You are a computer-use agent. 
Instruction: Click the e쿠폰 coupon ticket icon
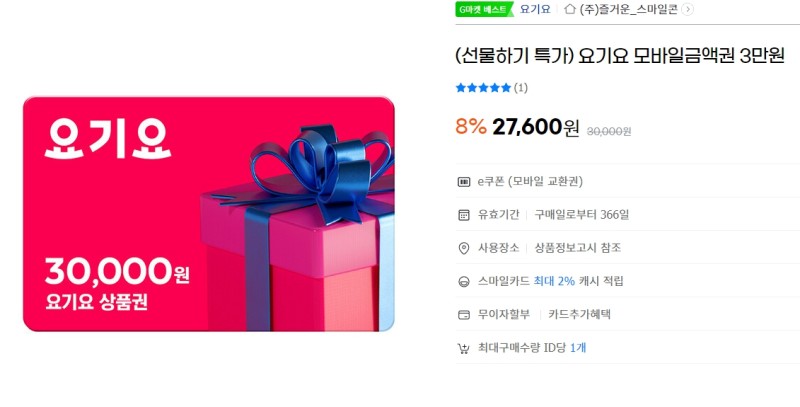(x=463, y=182)
